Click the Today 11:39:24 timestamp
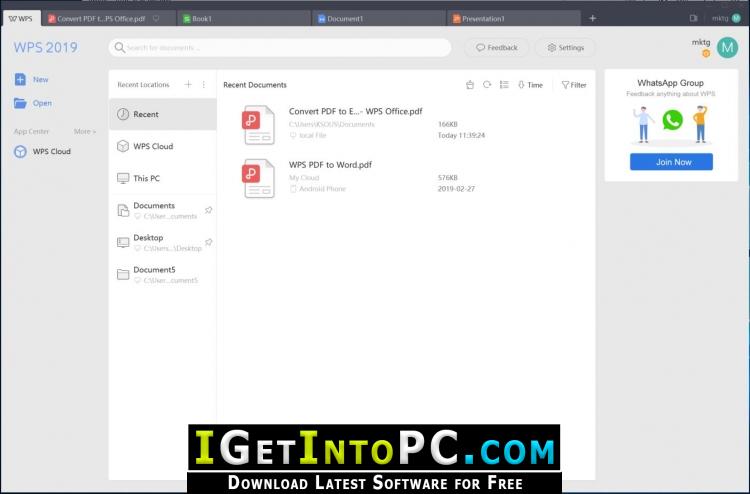 tap(461, 135)
